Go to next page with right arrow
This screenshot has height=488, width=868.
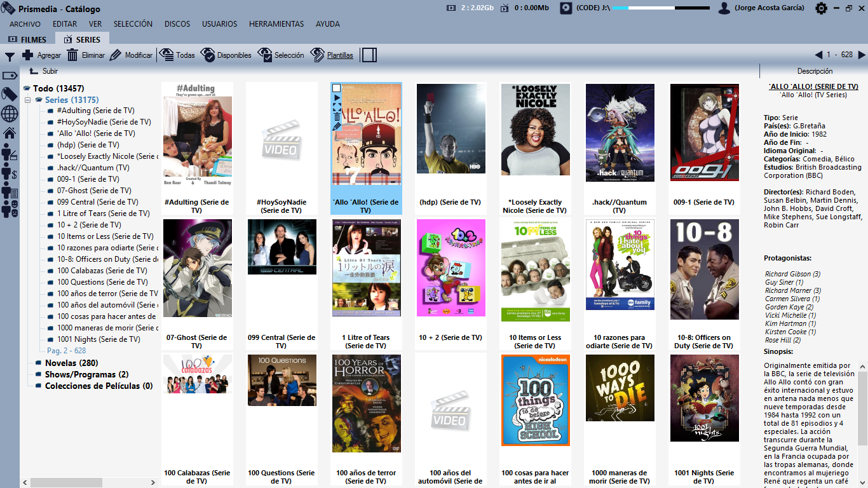tap(862, 55)
